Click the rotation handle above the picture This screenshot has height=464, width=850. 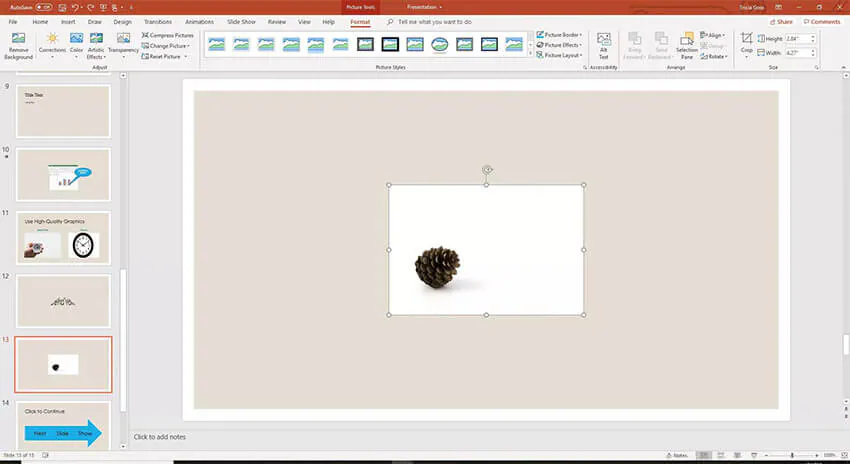pyautogui.click(x=487, y=170)
